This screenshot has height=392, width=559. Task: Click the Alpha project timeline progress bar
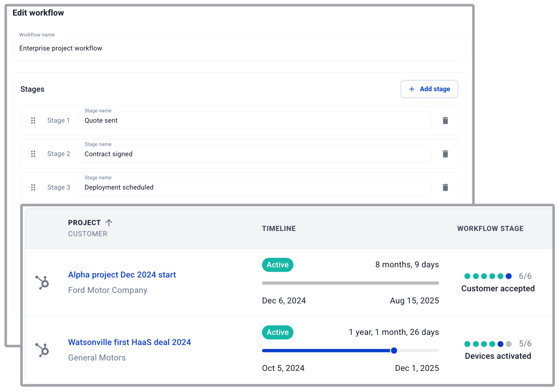click(350, 283)
